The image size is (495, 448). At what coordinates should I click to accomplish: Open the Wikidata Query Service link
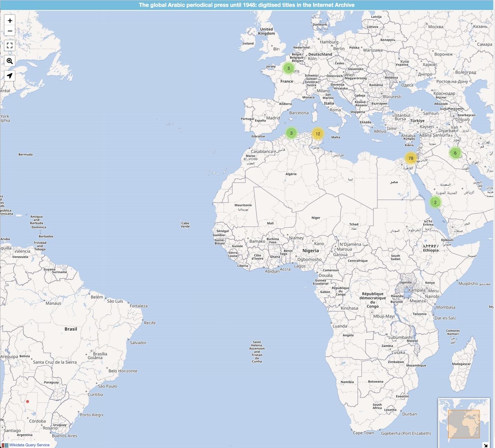pyautogui.click(x=29, y=445)
